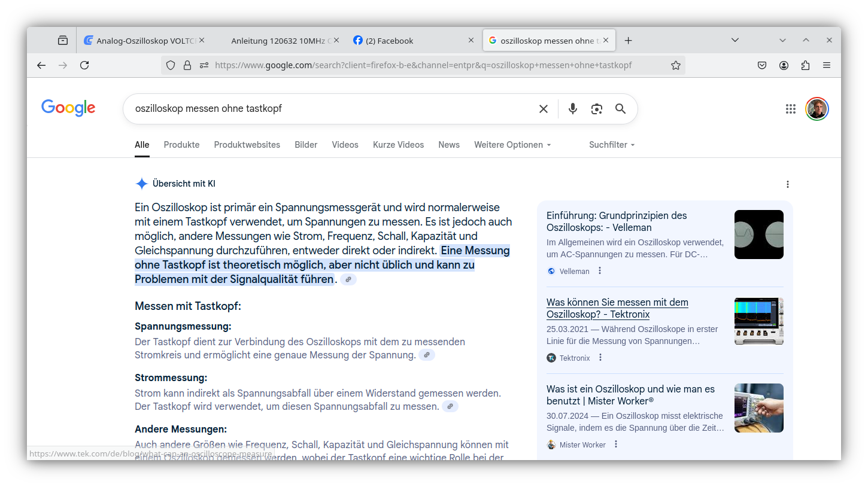Bookmark this page with the star icon
Screen dimensions: 868x487
(675, 65)
